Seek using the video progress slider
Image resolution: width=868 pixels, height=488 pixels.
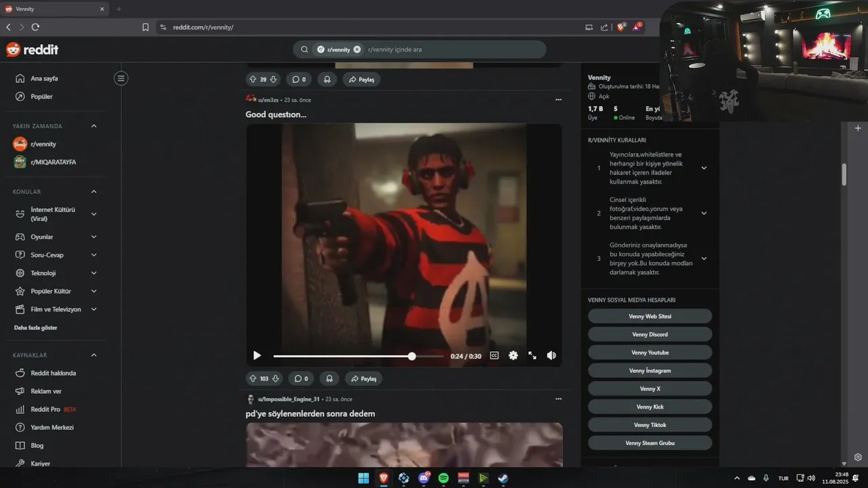tap(358, 356)
